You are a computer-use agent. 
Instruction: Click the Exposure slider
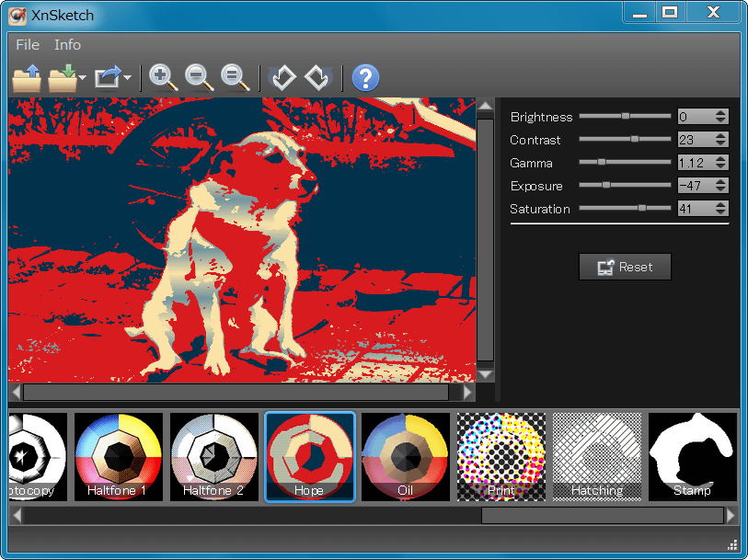(625, 185)
